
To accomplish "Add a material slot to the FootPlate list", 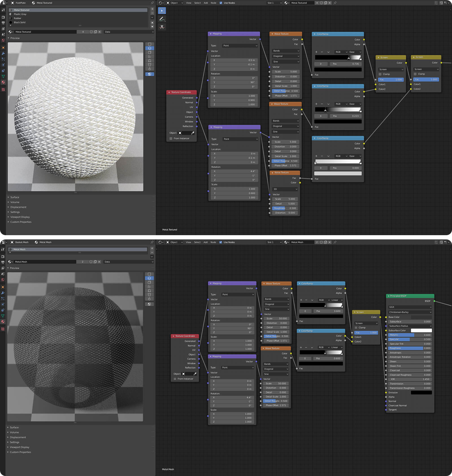I will (x=152, y=9).
